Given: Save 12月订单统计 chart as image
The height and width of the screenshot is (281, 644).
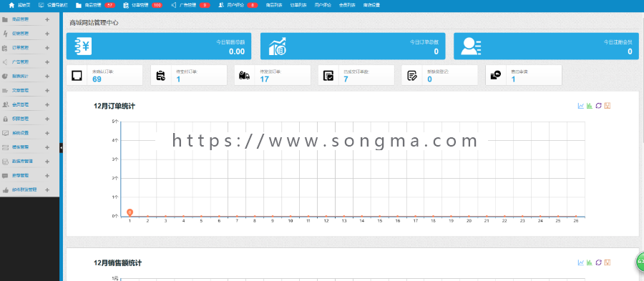Looking at the screenshot, I should tap(608, 106).
